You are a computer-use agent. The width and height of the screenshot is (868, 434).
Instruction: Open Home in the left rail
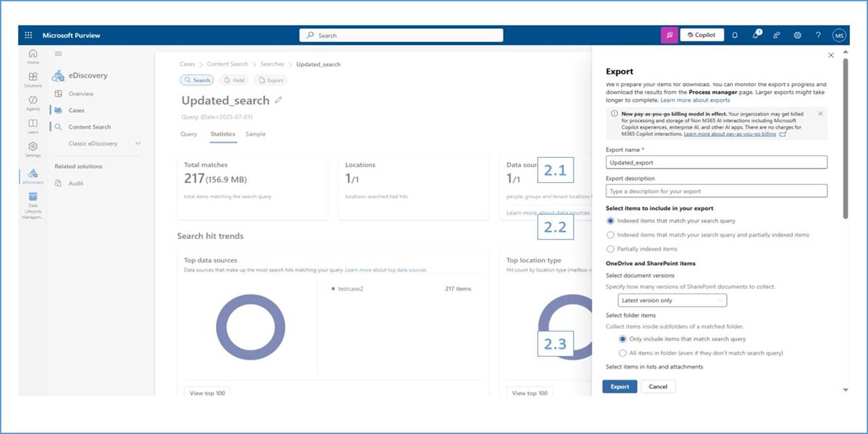click(33, 56)
